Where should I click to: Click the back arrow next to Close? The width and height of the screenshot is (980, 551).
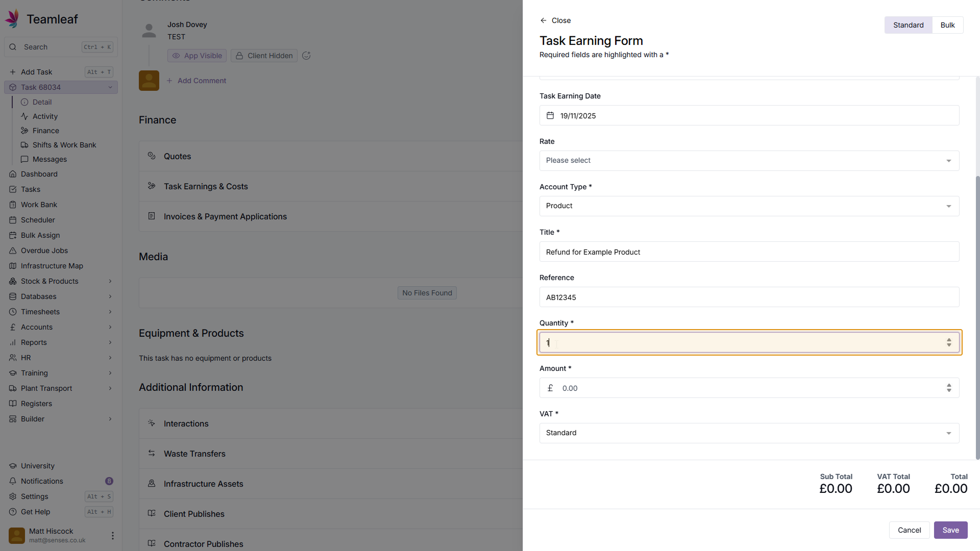click(x=543, y=20)
